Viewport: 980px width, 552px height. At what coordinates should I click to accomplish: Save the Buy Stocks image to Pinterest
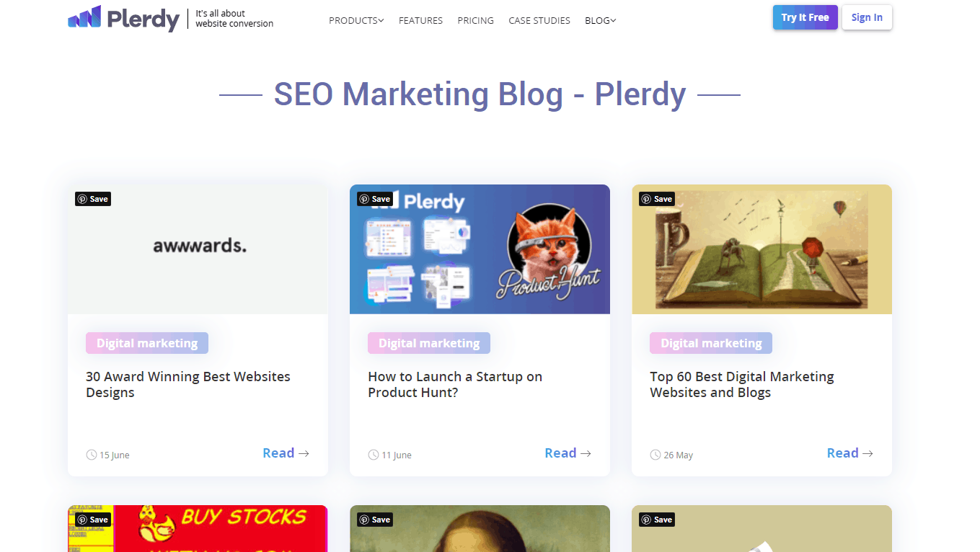point(93,520)
